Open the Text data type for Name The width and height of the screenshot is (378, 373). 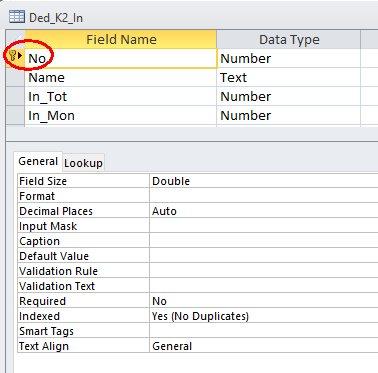pos(289,78)
